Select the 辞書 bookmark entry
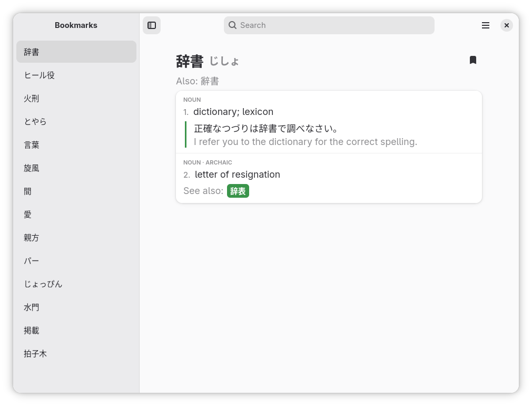The image size is (532, 406). 76,52
